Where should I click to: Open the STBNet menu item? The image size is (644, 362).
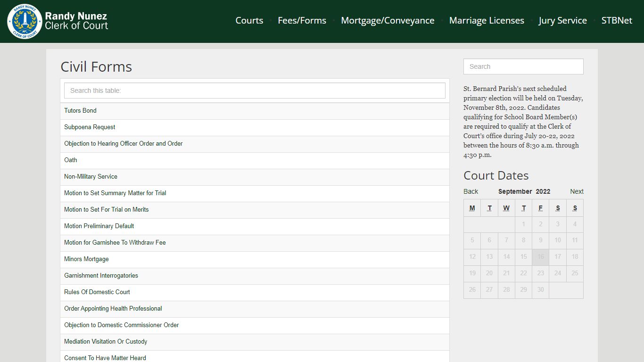click(617, 21)
